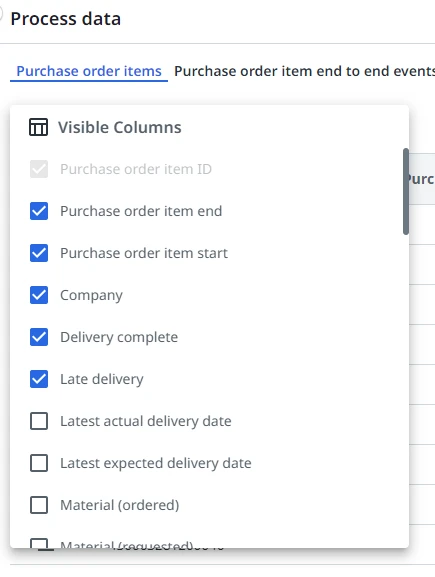Click the disabled Purchase order item ID checkbox
This screenshot has width=435, height=577.
point(39,169)
